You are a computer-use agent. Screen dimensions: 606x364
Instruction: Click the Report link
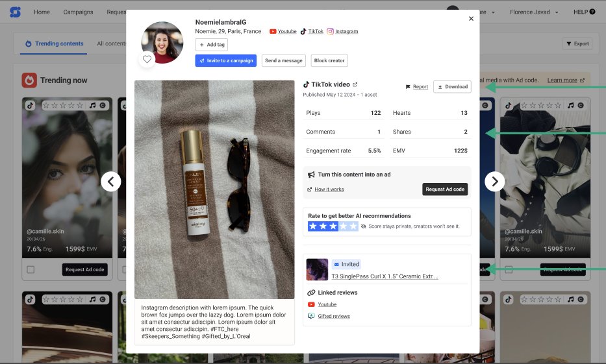420,87
